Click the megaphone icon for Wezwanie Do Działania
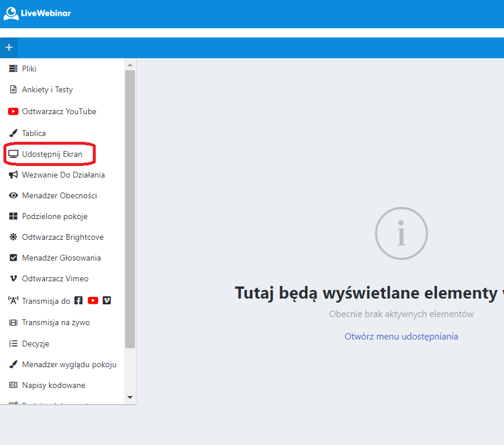 pos(13,175)
